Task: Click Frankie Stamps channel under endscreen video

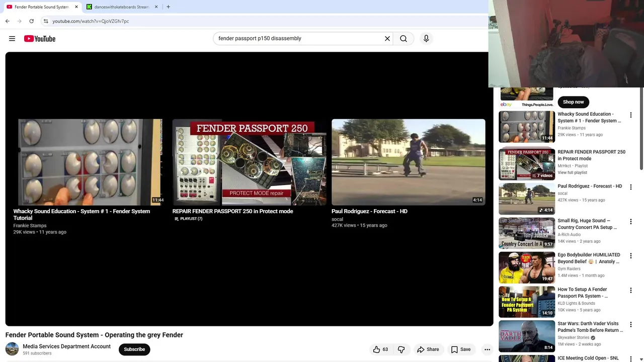Action: [30, 226]
